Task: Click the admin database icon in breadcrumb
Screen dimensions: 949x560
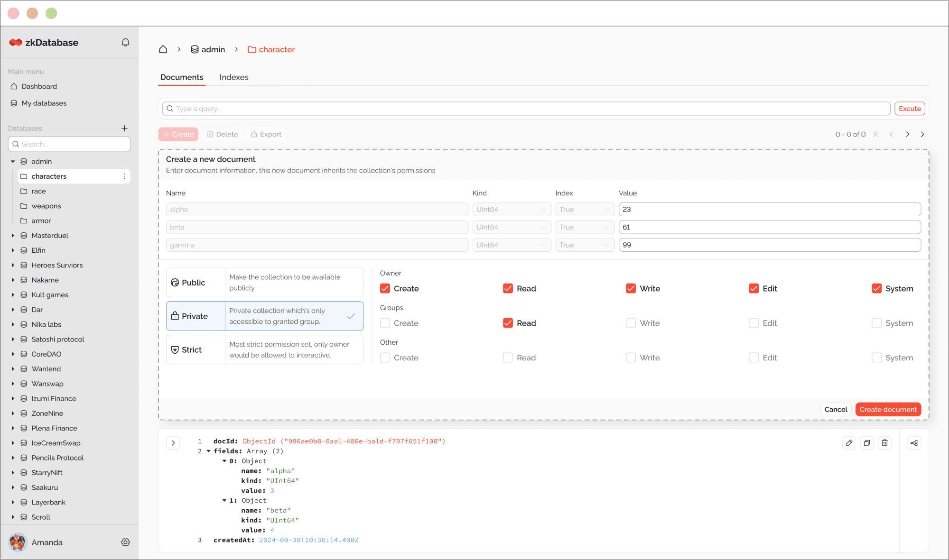Action: pos(195,49)
